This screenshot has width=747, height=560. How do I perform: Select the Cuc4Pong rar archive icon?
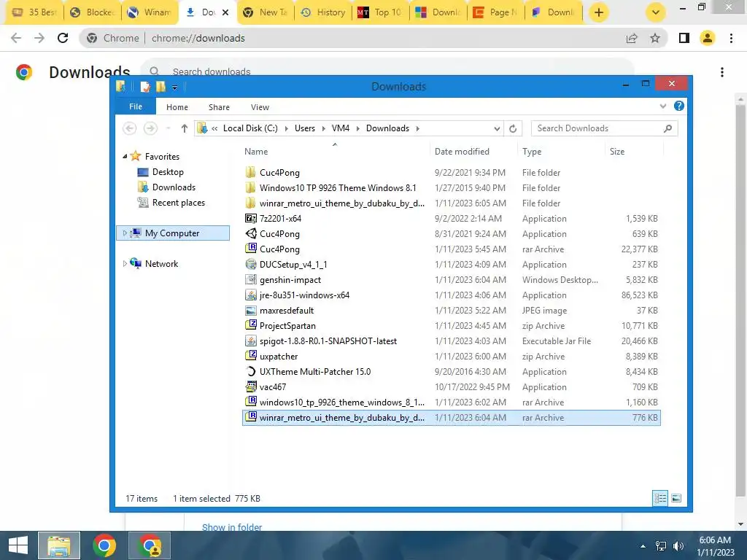click(251, 249)
